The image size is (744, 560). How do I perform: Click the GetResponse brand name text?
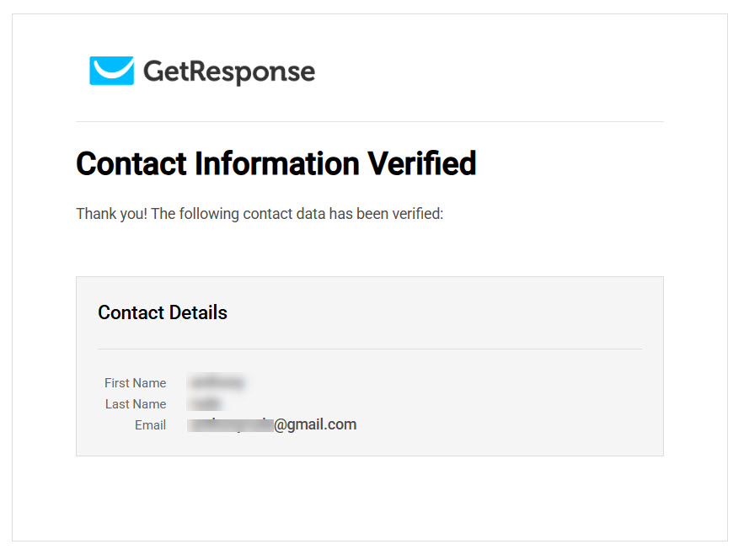coord(229,72)
